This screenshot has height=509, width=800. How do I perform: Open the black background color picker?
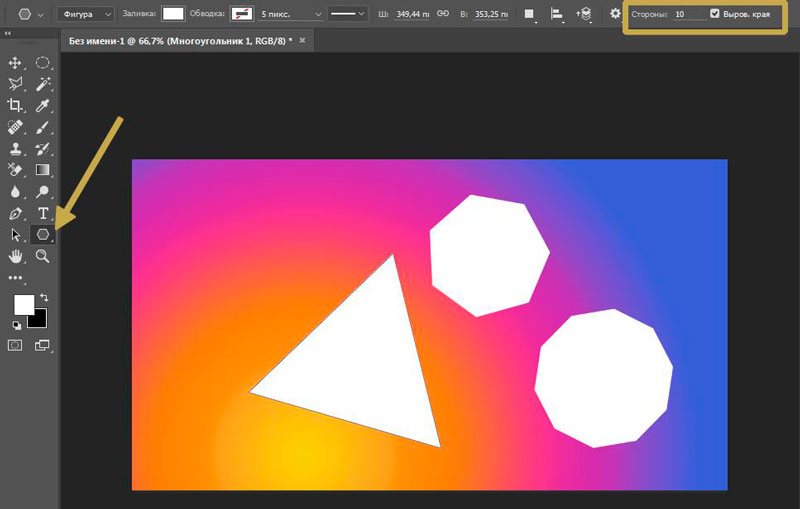pyautogui.click(x=41, y=321)
